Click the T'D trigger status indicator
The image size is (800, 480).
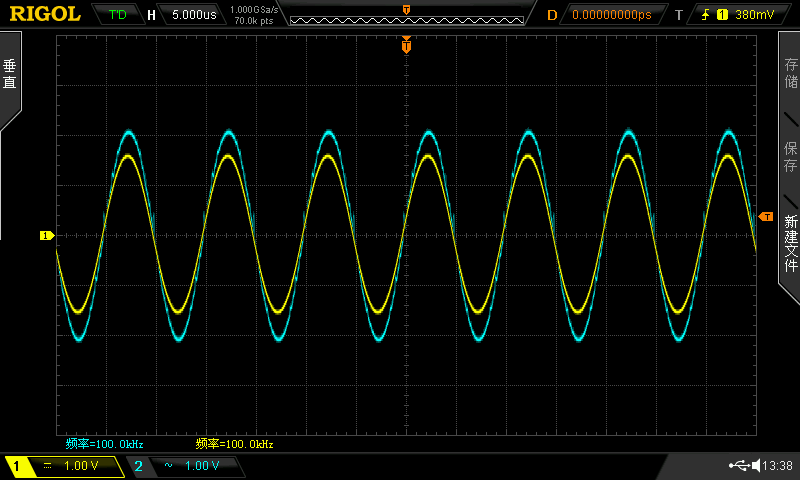tap(118, 15)
